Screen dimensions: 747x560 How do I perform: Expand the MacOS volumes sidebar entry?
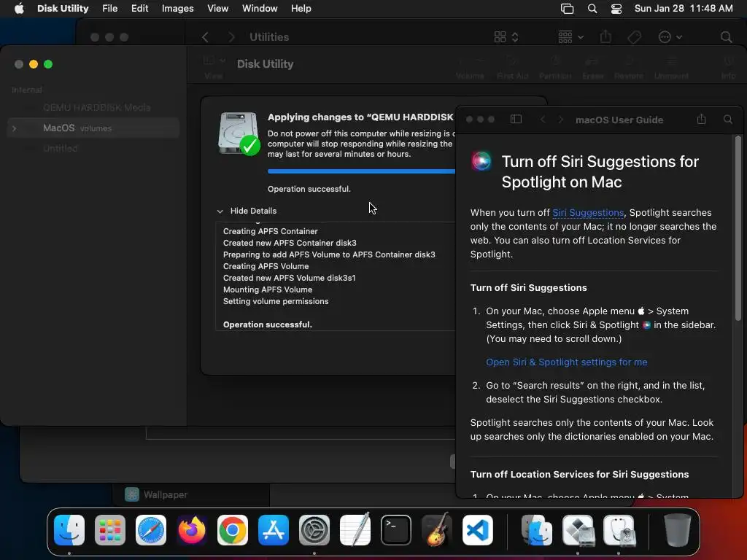tap(15, 128)
